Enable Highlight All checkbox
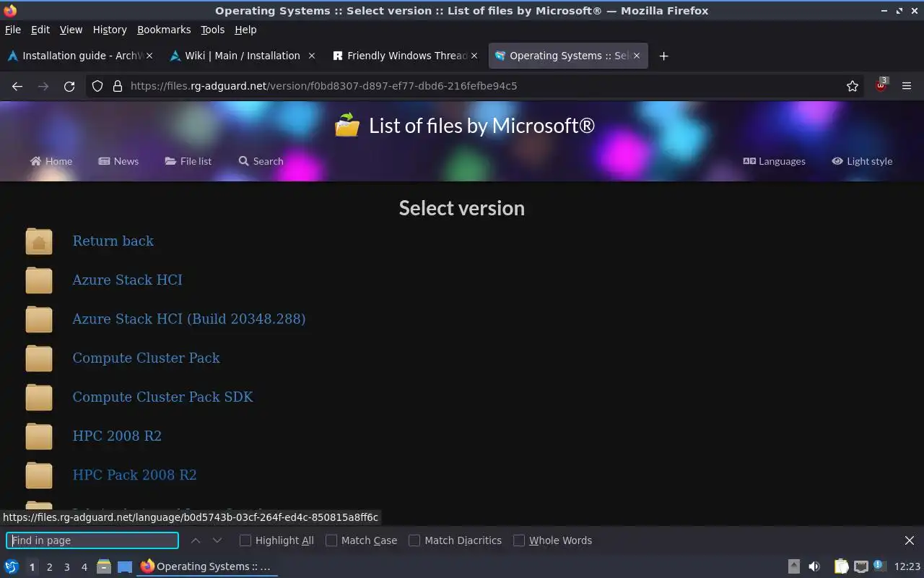The image size is (924, 578). pyautogui.click(x=245, y=540)
